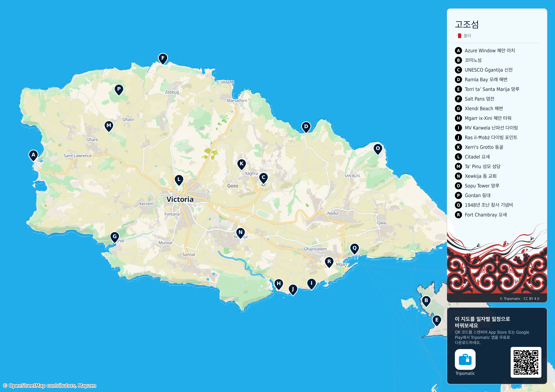This screenshot has height=392, width=555.
Task: Click the Malta flag icon
Action: (458, 36)
